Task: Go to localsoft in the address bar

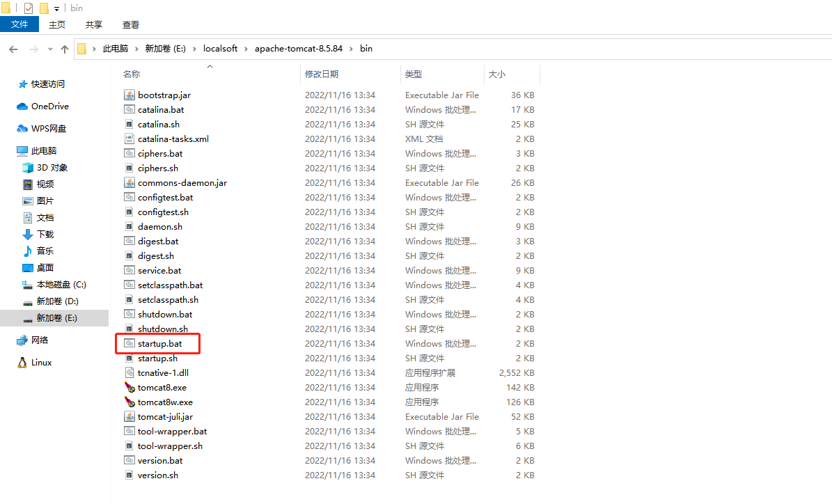Action: point(220,49)
